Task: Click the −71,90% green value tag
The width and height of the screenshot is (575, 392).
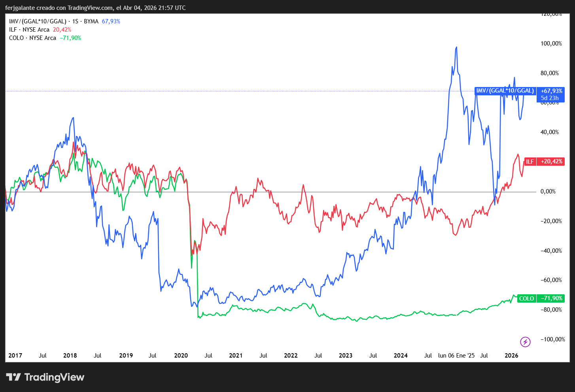Action: pos(551,298)
